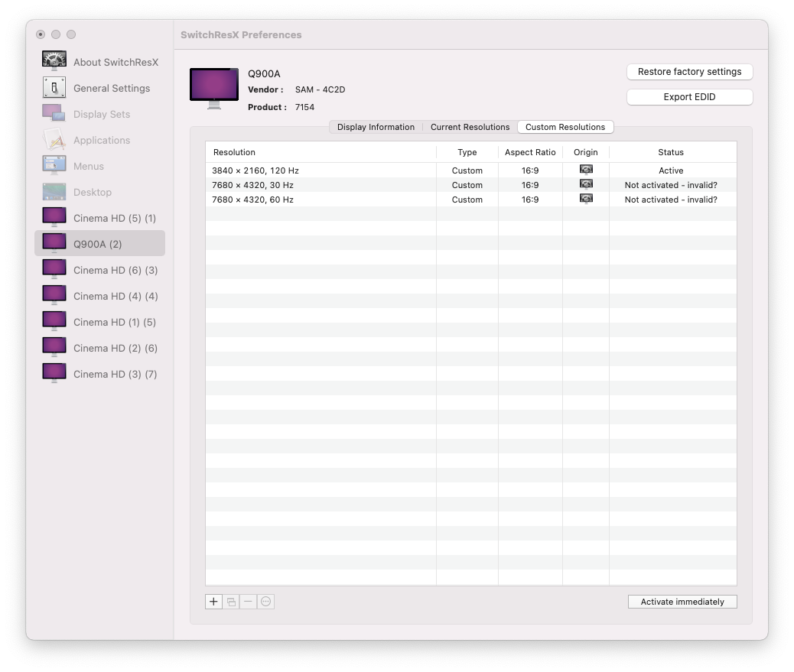Select the 3840 × 2160, 120 Hz row
This screenshot has height=672, width=794.
[x=471, y=170]
